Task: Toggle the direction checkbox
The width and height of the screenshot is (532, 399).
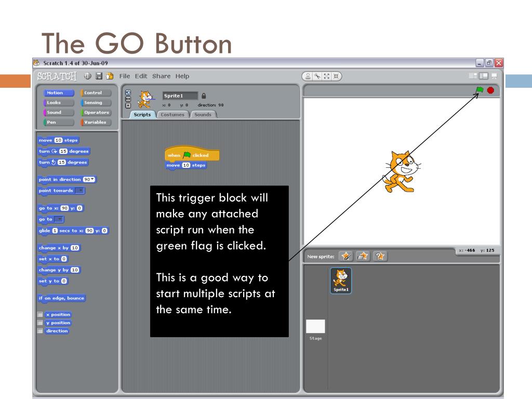Action: click(x=40, y=331)
